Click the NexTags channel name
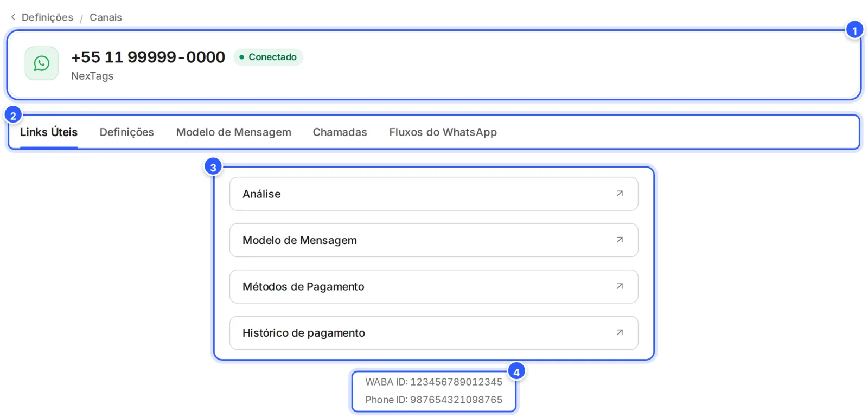The width and height of the screenshot is (868, 417). [x=92, y=76]
